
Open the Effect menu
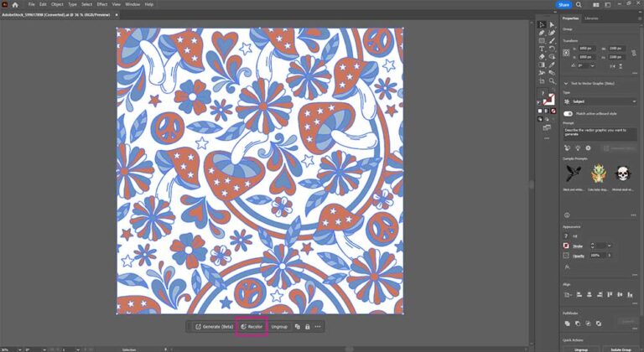click(x=101, y=4)
